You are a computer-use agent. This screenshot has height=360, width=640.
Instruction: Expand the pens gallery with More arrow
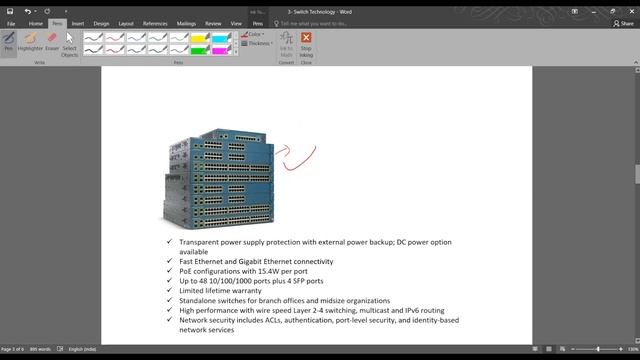(x=236, y=52)
